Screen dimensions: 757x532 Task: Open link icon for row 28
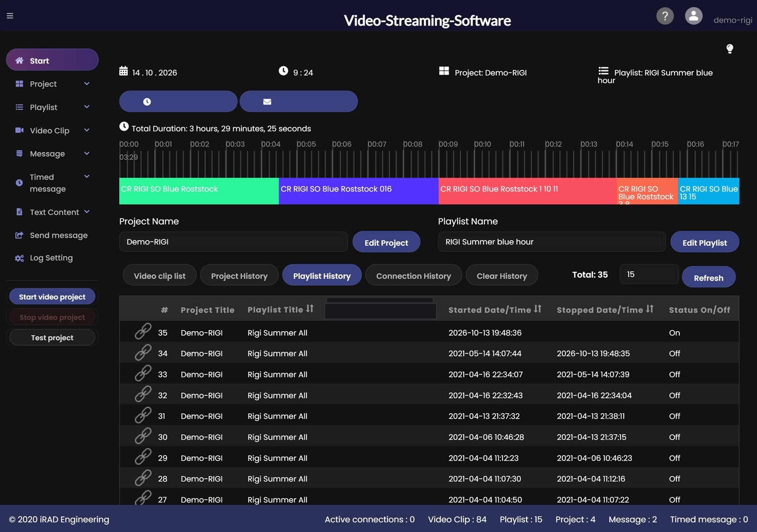(x=143, y=478)
